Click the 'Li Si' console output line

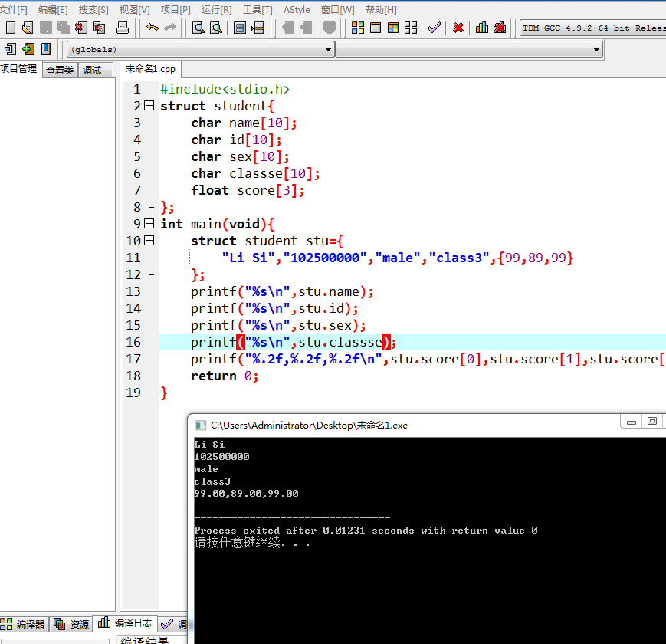click(x=209, y=445)
